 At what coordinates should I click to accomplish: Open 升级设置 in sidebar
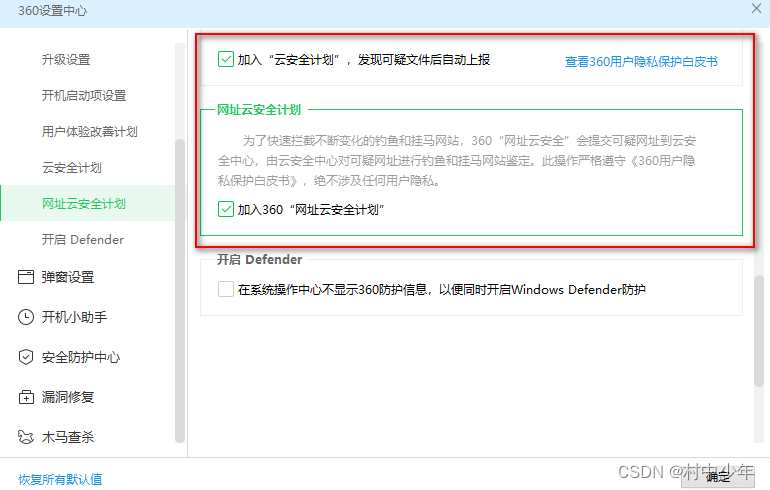pyautogui.click(x=66, y=60)
